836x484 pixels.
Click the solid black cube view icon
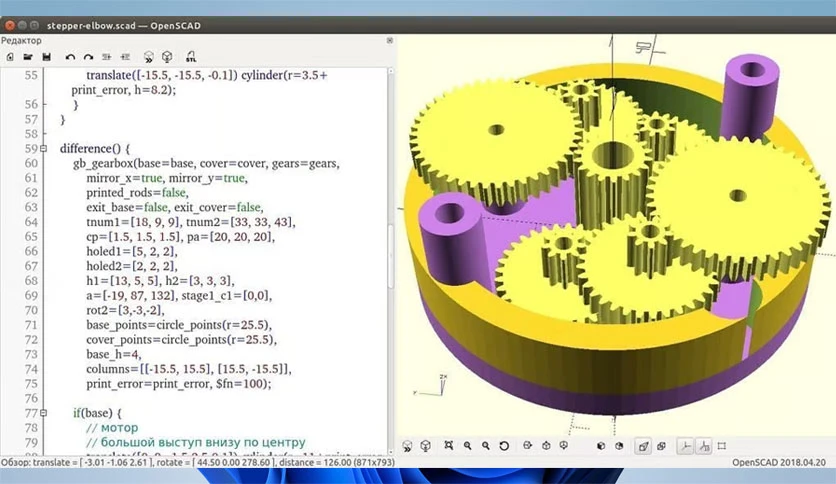pos(601,446)
